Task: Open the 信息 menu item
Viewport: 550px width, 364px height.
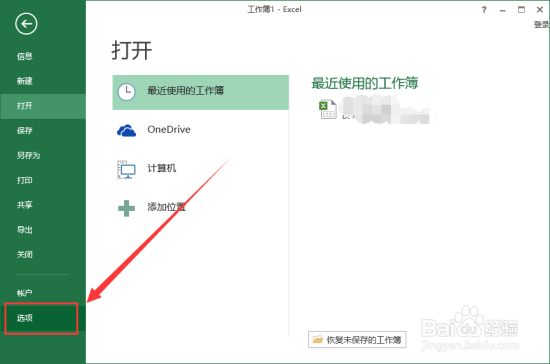Action: coord(25,56)
